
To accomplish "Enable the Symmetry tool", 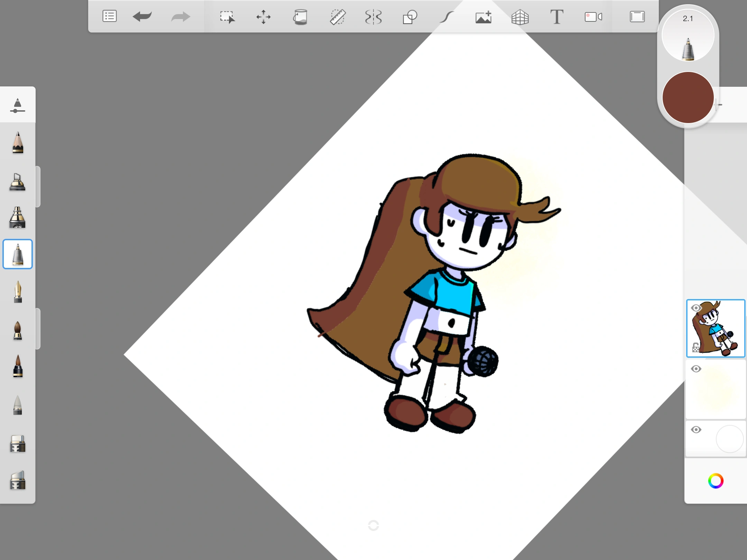I will pos(374,16).
